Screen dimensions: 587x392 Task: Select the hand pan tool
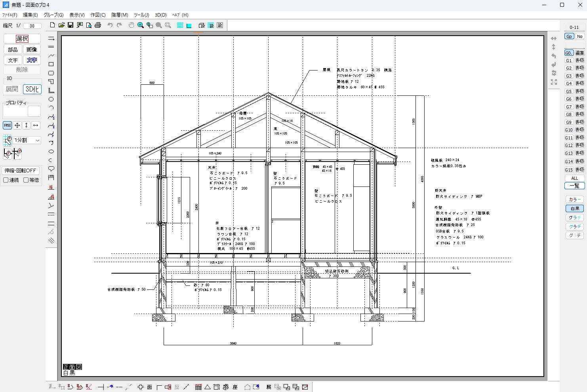click(131, 25)
